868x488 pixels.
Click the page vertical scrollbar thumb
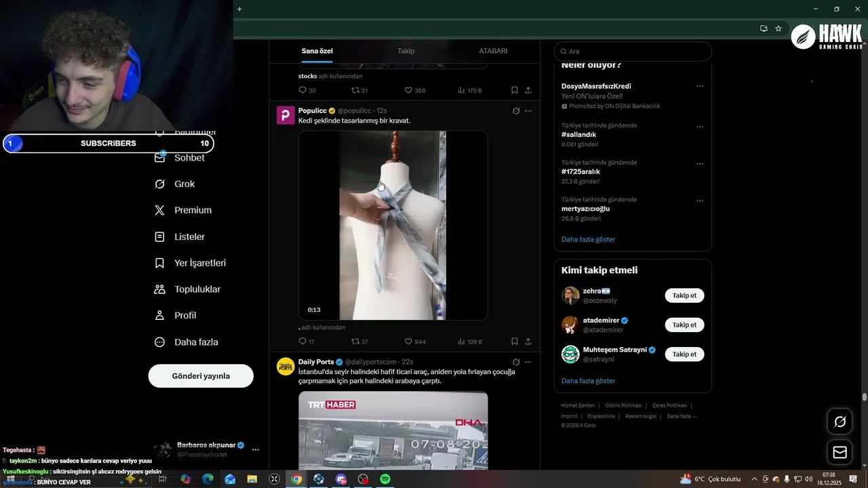click(865, 397)
